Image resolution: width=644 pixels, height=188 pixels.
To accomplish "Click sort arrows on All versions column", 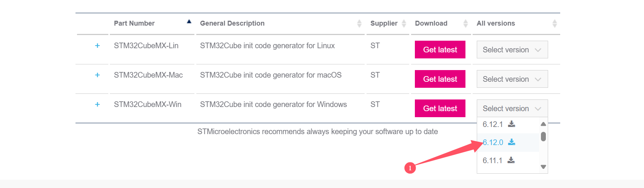I will click(x=555, y=24).
